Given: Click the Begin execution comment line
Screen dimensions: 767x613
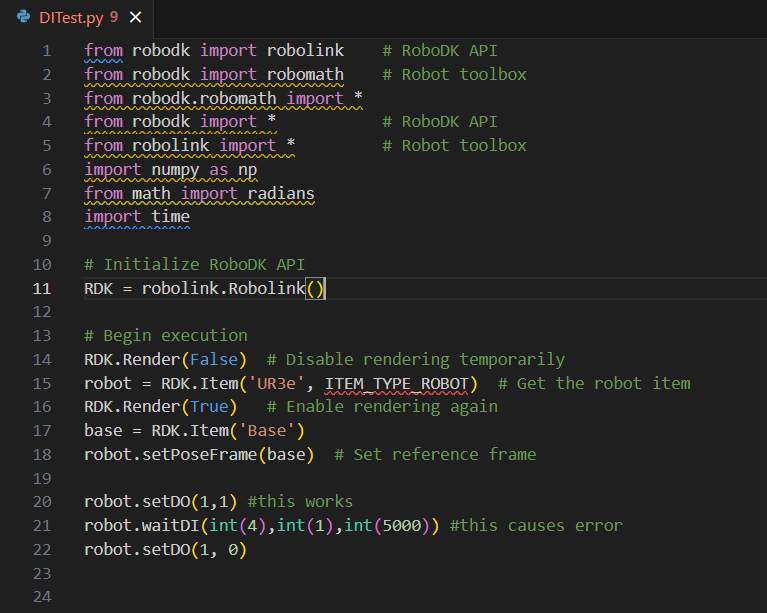Looking at the screenshot, I should pyautogui.click(x=165, y=335).
